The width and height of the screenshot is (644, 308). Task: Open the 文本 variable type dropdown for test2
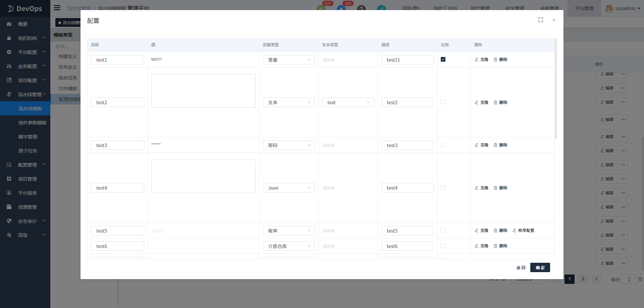[x=288, y=102]
